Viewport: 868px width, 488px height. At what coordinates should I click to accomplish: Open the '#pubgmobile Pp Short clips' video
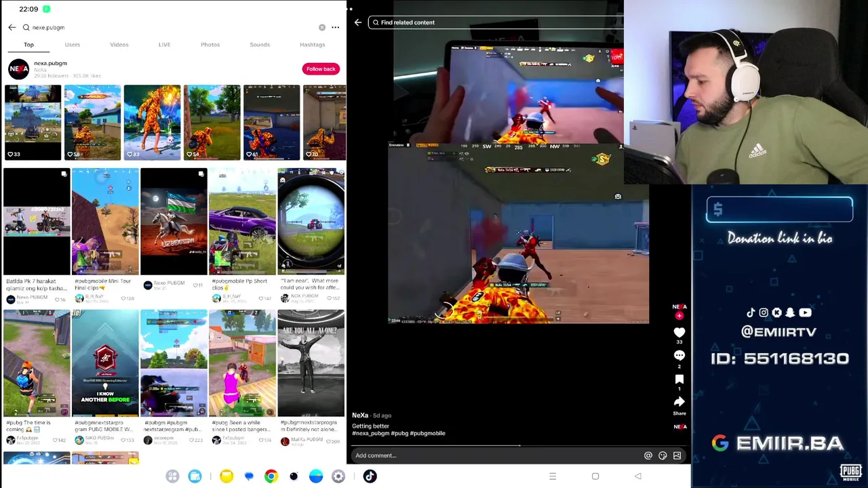tap(242, 222)
